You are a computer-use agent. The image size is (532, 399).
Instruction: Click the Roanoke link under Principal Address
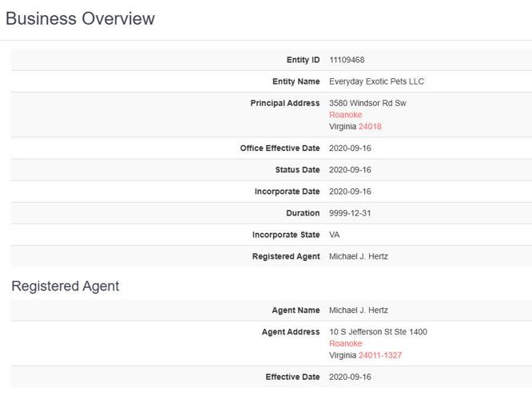(345, 115)
